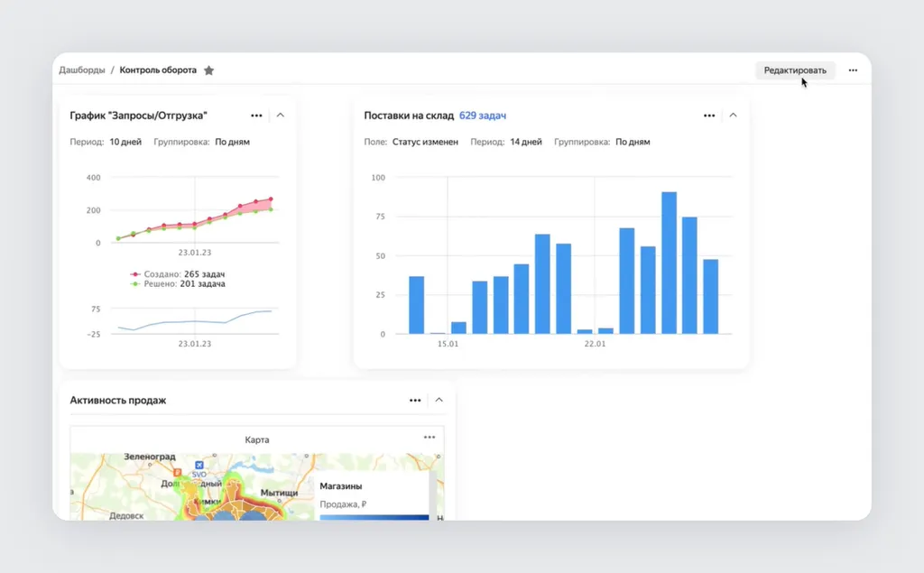924x573 pixels.
Task: Go to Дашборды breadcrumb
Action: pos(82,69)
